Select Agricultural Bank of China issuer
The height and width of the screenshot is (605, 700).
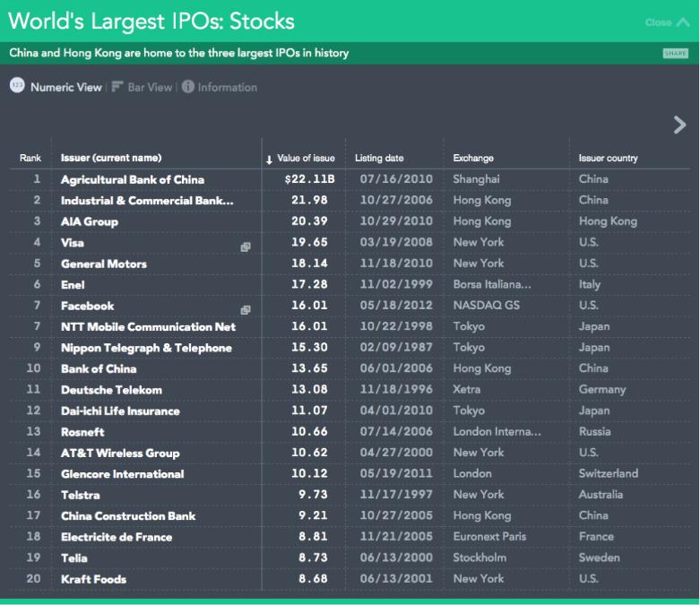(133, 179)
